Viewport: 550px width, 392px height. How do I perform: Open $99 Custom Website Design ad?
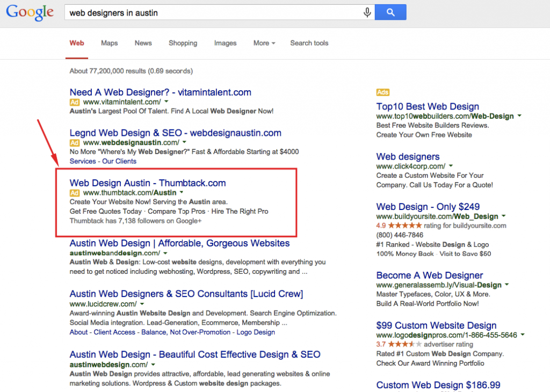pos(436,325)
